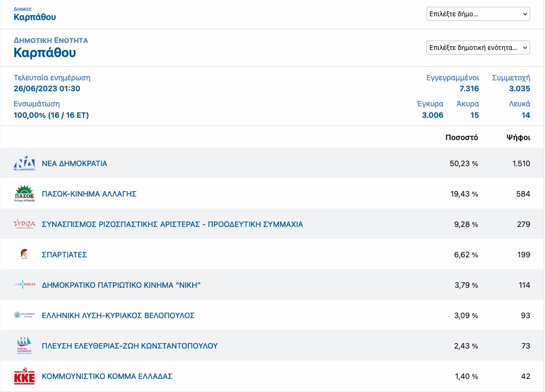Click the 199 votes cell
Viewport: 545px width, 392px height.
tap(524, 255)
